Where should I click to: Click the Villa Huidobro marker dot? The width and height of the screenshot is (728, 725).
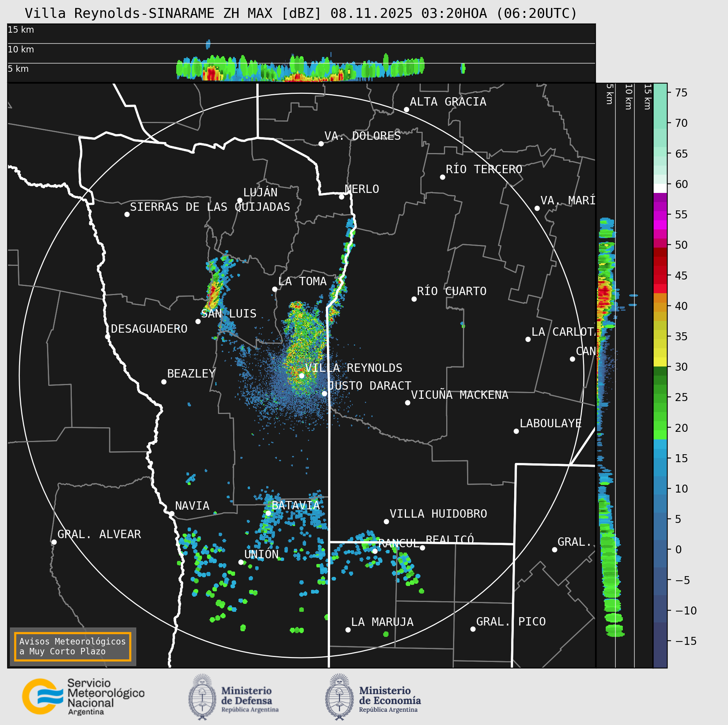[386, 521]
